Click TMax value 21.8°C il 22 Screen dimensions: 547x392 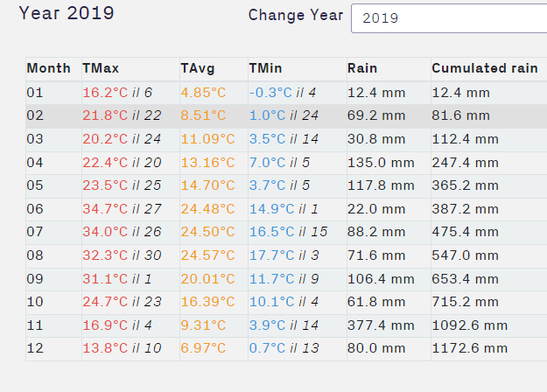click(x=123, y=115)
